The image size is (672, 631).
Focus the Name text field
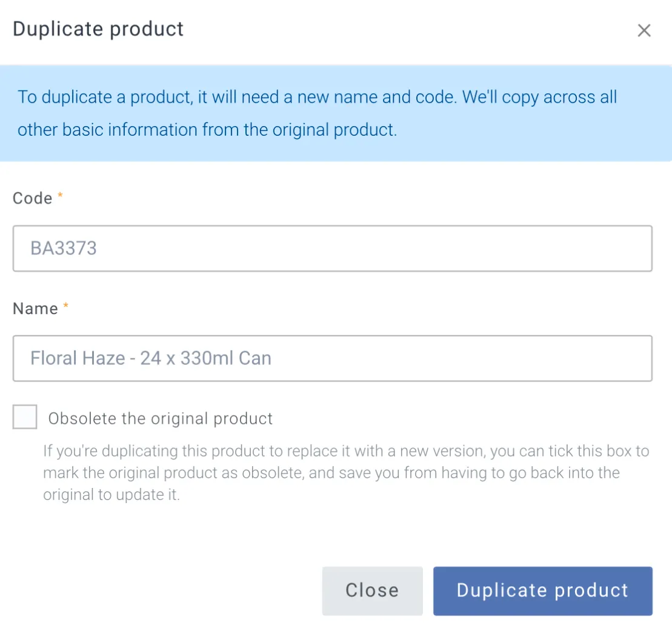tap(332, 358)
